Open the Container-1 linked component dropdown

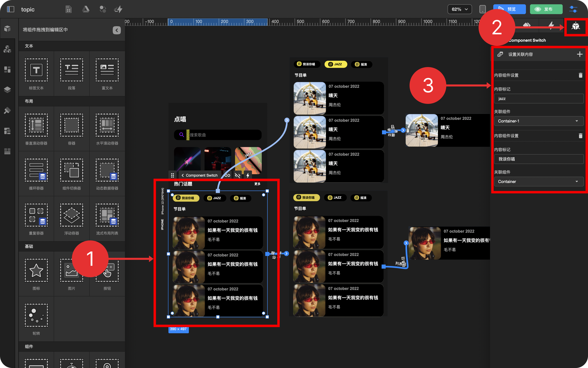(539, 121)
